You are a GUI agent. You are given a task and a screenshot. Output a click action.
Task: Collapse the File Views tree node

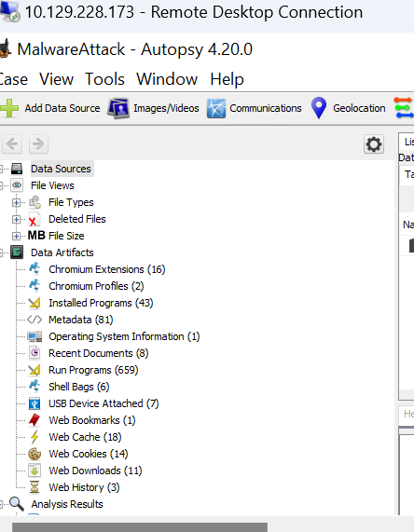tap(1, 185)
